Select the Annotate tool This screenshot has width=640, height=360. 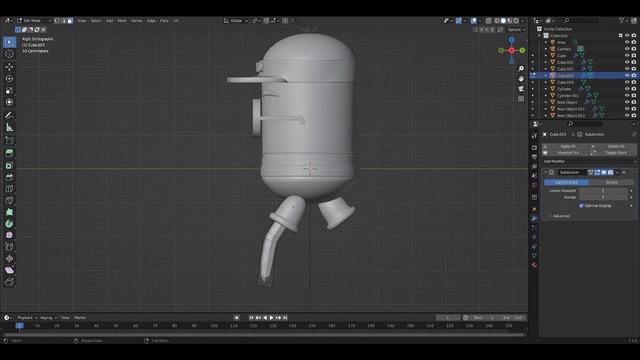point(9,116)
